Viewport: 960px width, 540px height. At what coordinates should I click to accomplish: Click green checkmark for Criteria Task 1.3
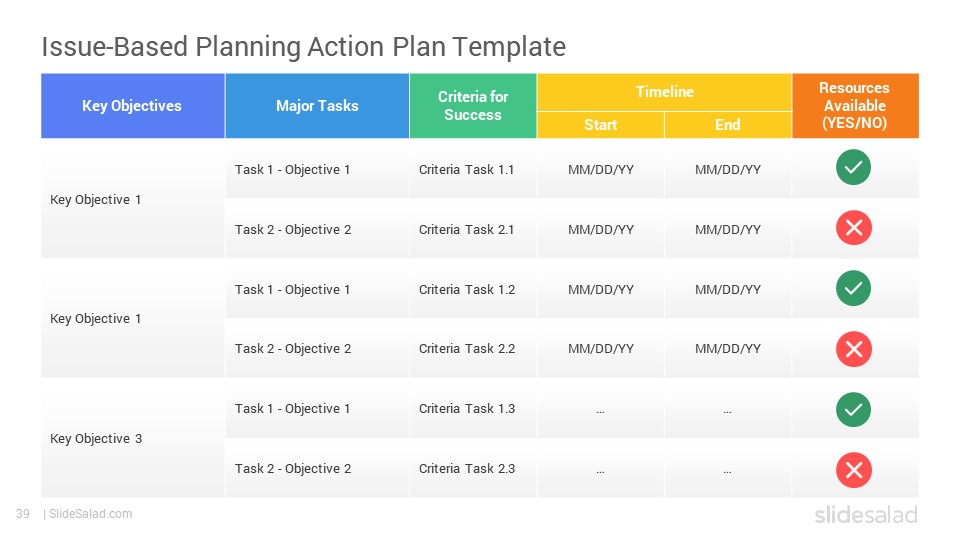[x=853, y=409]
